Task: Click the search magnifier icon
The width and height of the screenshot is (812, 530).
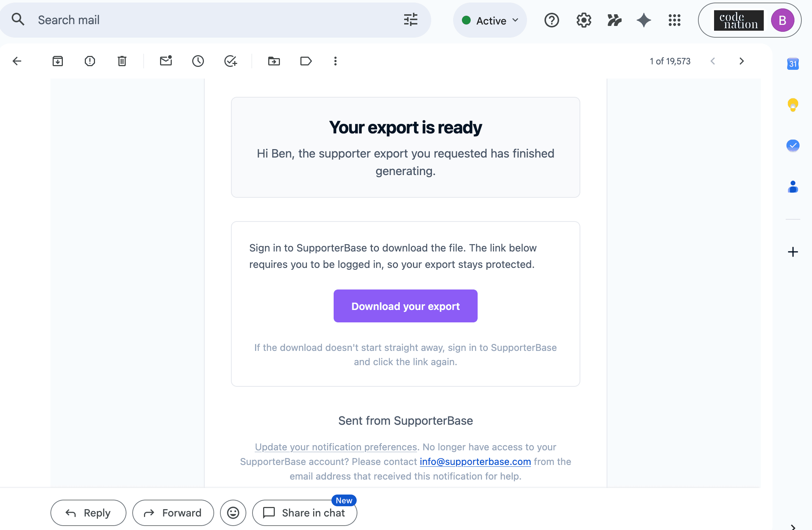Action: [18, 19]
